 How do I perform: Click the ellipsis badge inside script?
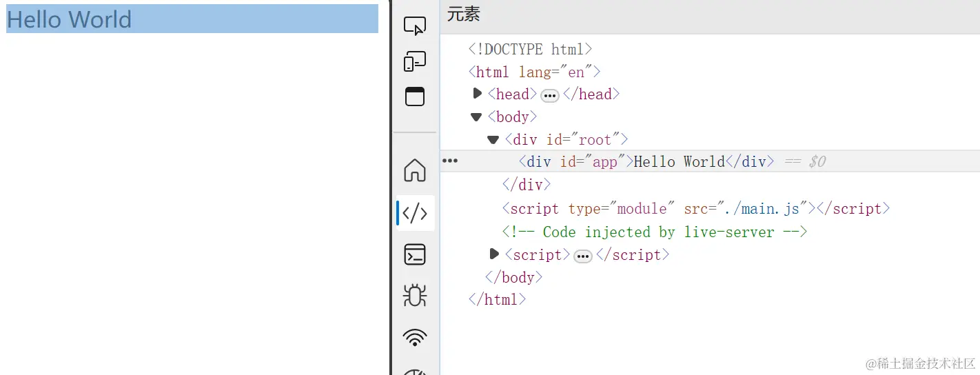point(583,256)
